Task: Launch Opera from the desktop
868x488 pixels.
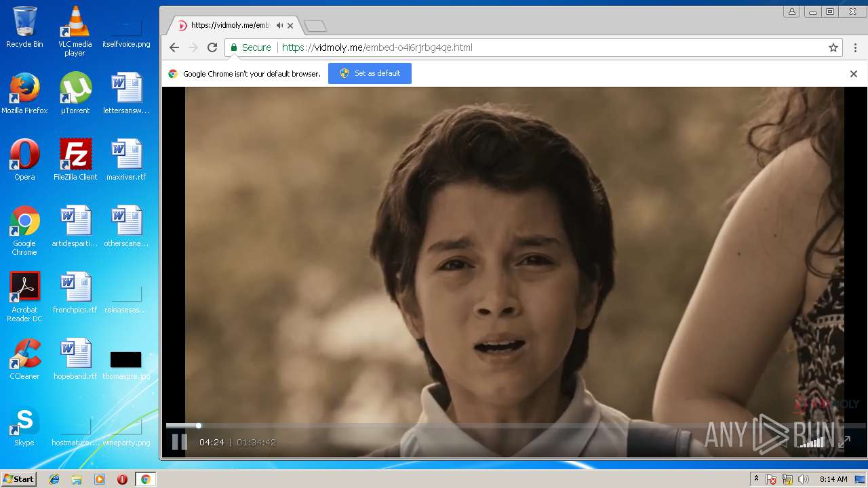Action: point(24,160)
